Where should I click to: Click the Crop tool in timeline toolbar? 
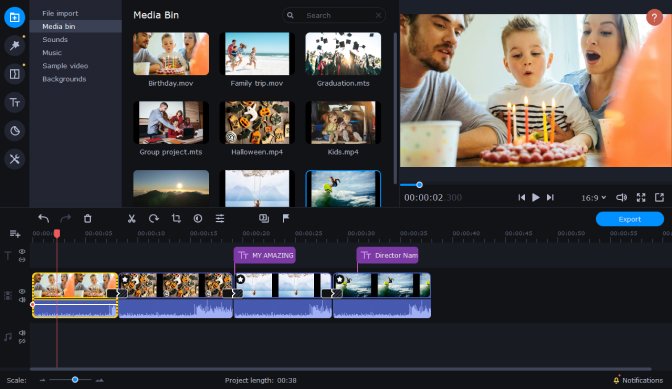click(176, 218)
